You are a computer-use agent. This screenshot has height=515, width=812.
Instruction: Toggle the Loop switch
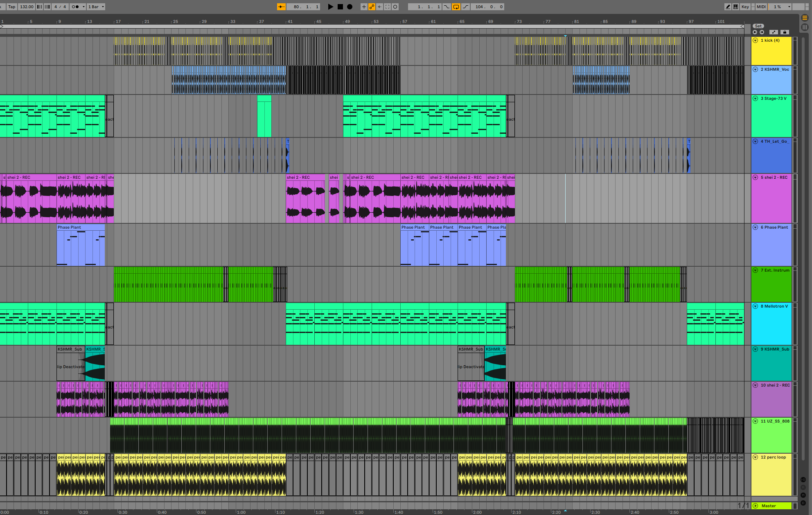[456, 7]
